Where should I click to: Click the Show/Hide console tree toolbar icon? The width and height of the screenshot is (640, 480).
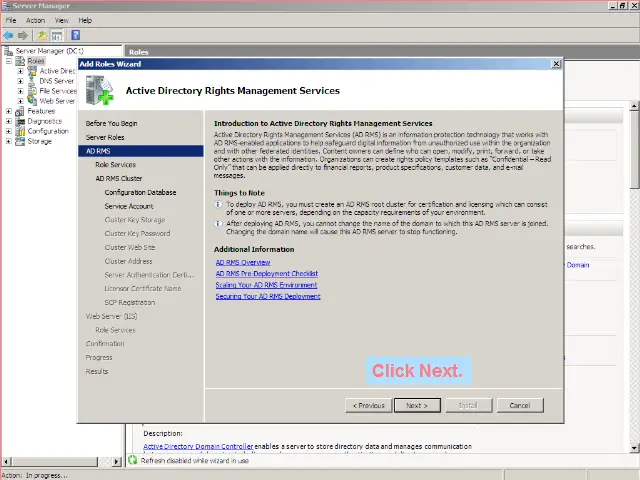tap(57, 36)
